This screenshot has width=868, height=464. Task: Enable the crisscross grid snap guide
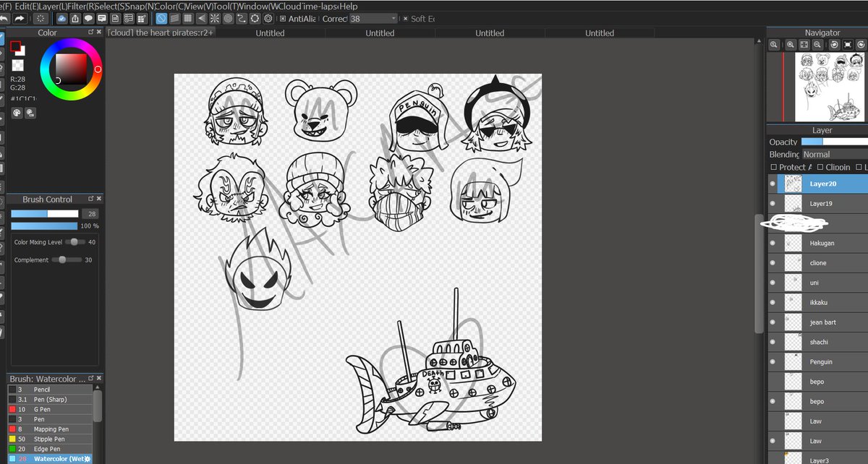click(x=187, y=18)
